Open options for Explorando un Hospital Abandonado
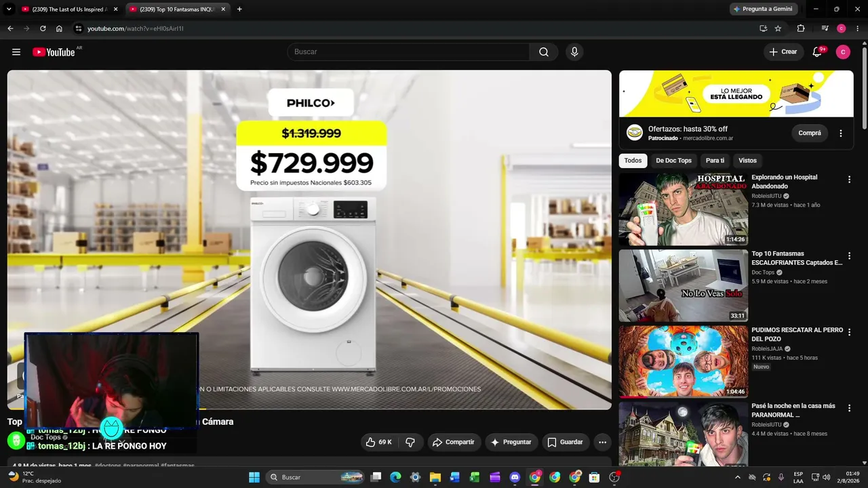This screenshot has width=868, height=488. 849,180
